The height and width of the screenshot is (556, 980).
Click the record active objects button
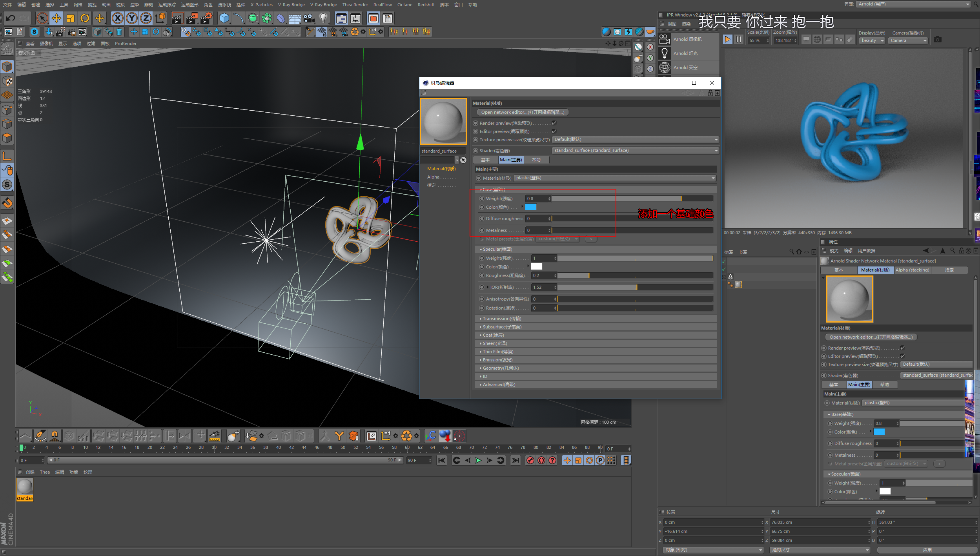tap(530, 460)
